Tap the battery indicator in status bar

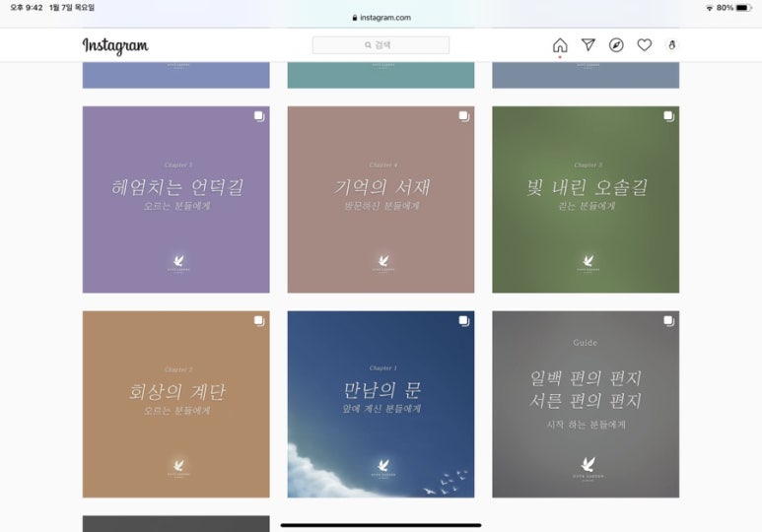743,8
